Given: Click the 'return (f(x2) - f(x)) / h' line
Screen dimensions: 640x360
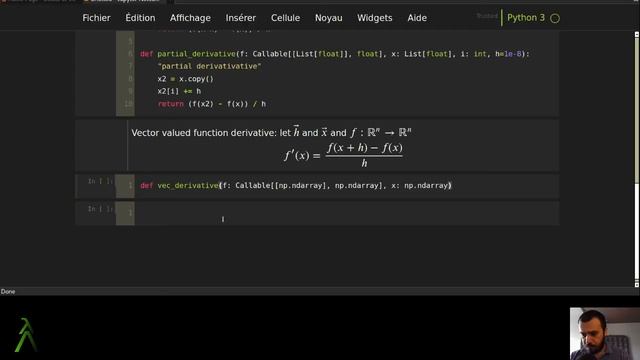Looking at the screenshot, I should click(212, 104).
